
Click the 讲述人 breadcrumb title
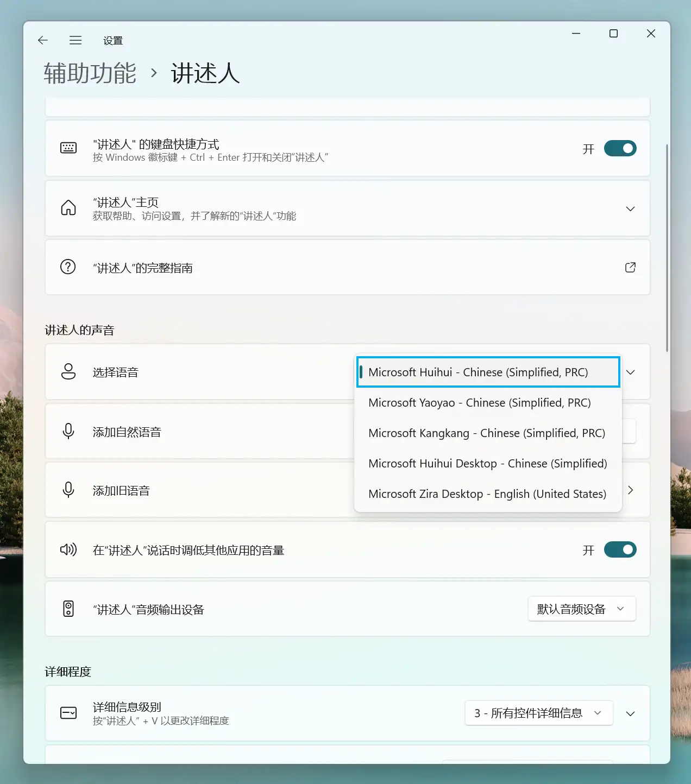205,73
